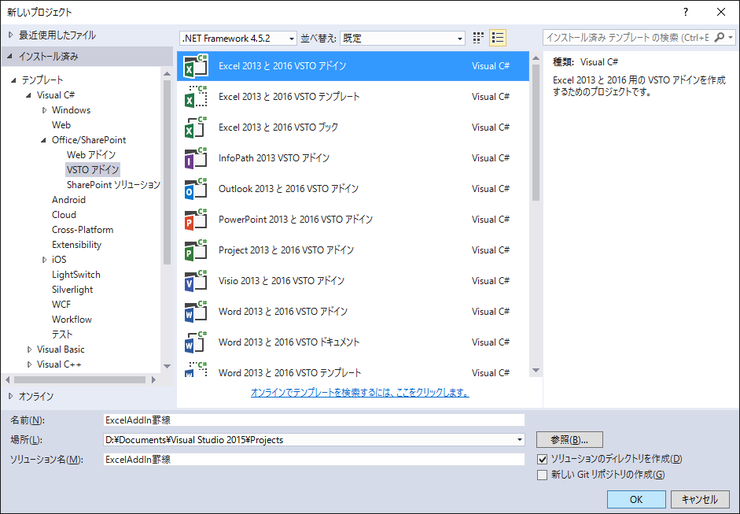Viewport: 740px width, 514px height.
Task: Select the テスト category
Action: pos(62,335)
